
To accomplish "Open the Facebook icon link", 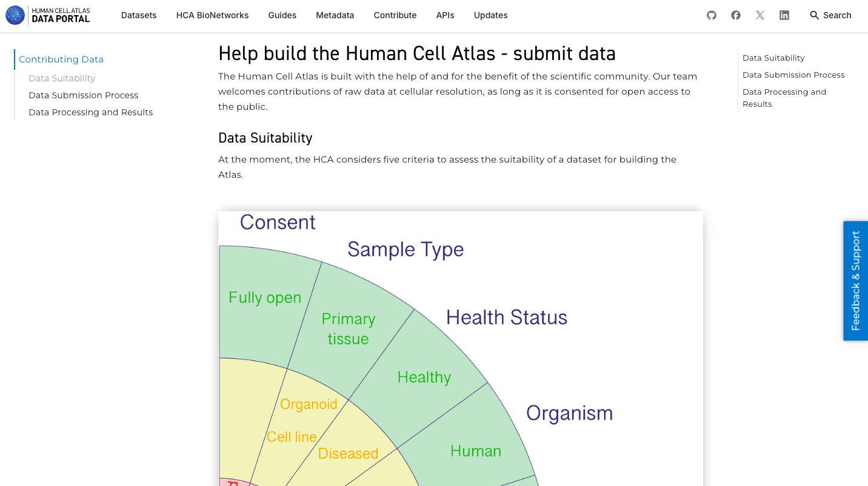I will [x=736, y=15].
